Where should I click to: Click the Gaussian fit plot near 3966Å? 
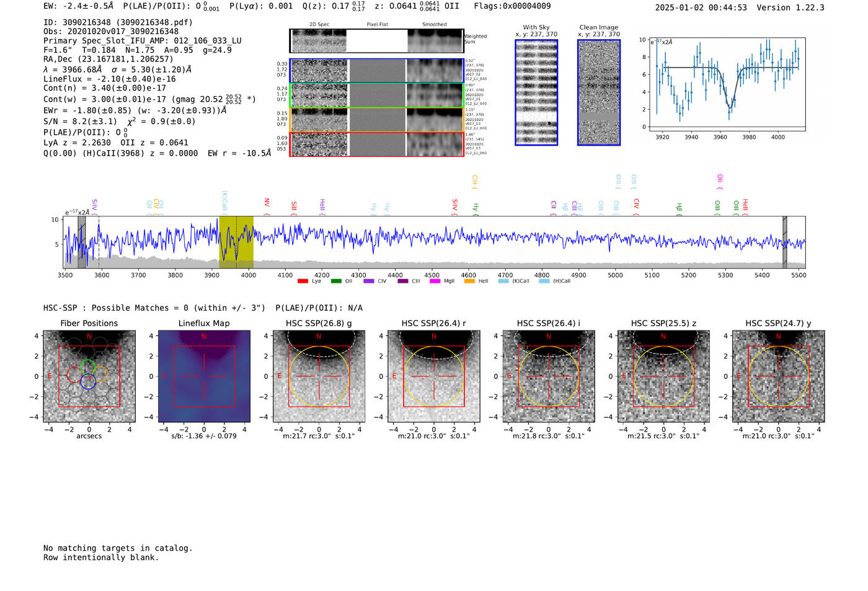[727, 84]
